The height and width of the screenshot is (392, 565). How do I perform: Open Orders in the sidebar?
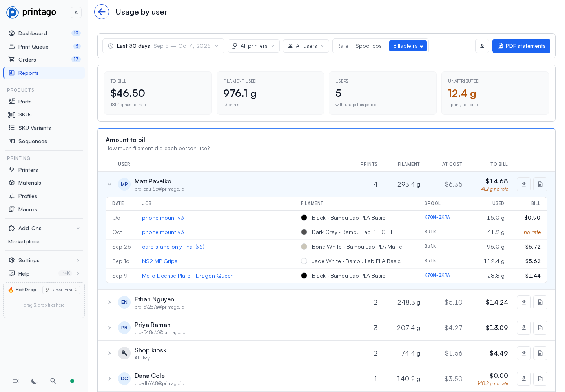[44, 60]
